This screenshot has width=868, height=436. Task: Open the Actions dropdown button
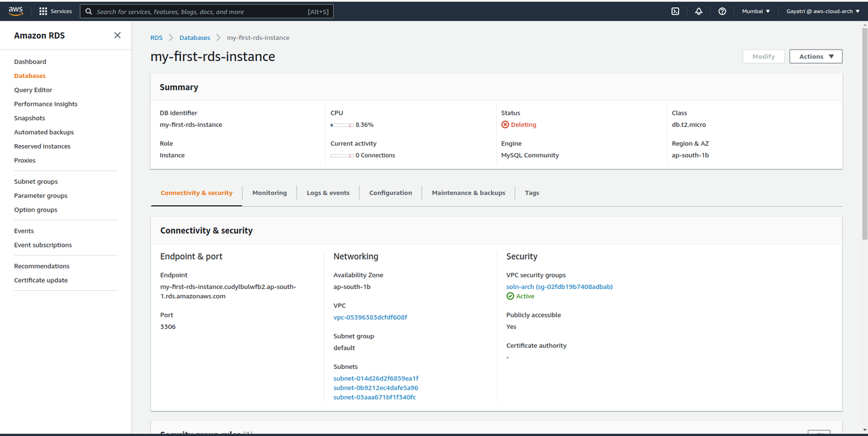coord(816,56)
